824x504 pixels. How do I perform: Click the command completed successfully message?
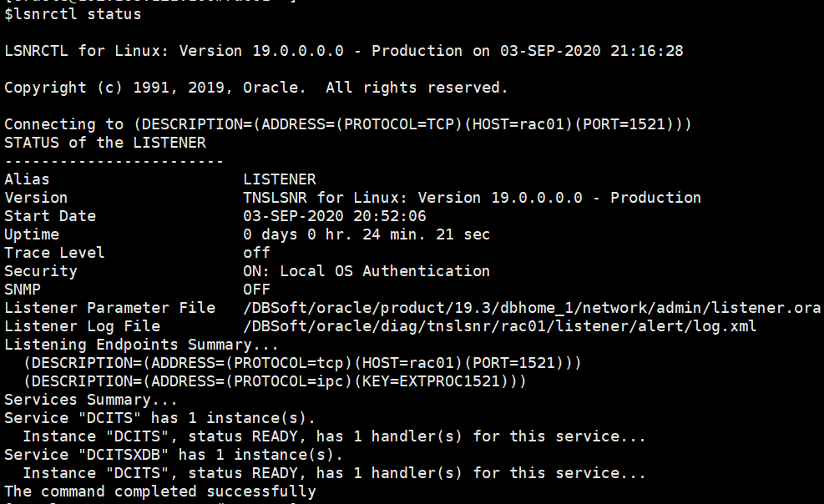pyautogui.click(x=159, y=491)
